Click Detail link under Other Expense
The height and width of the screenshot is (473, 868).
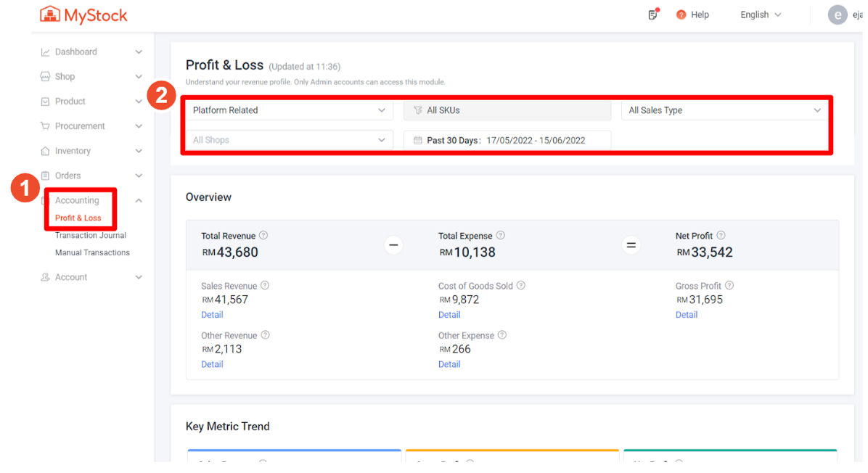pyautogui.click(x=449, y=364)
